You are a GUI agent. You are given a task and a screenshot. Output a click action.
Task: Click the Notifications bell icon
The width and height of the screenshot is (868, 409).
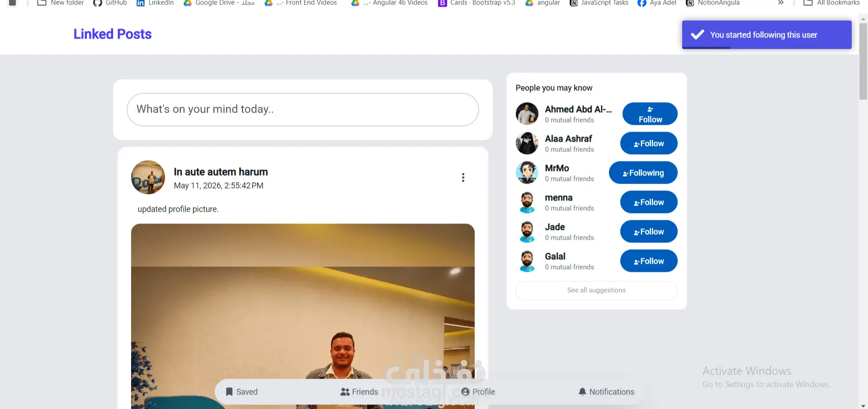point(582,392)
